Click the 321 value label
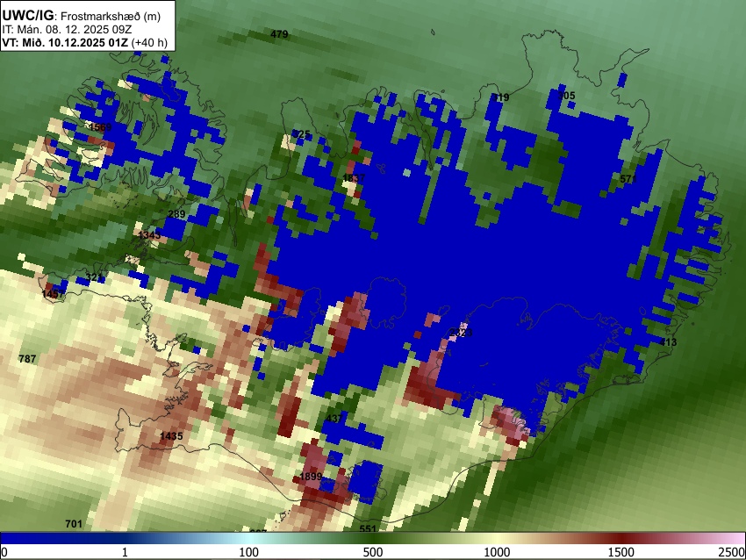The height and width of the screenshot is (560, 746). click(95, 278)
